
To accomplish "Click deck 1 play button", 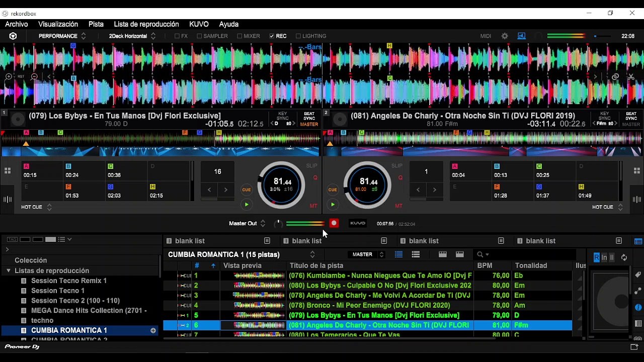I will (246, 205).
